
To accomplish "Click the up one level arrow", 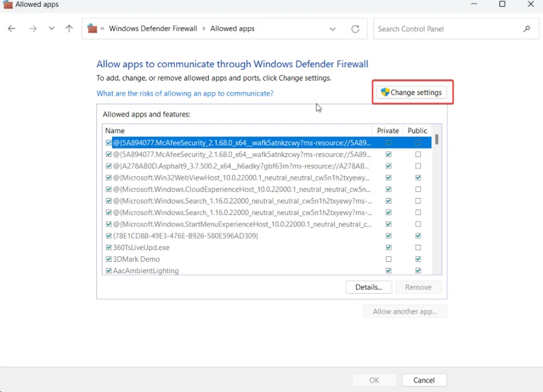I will pyautogui.click(x=69, y=28).
